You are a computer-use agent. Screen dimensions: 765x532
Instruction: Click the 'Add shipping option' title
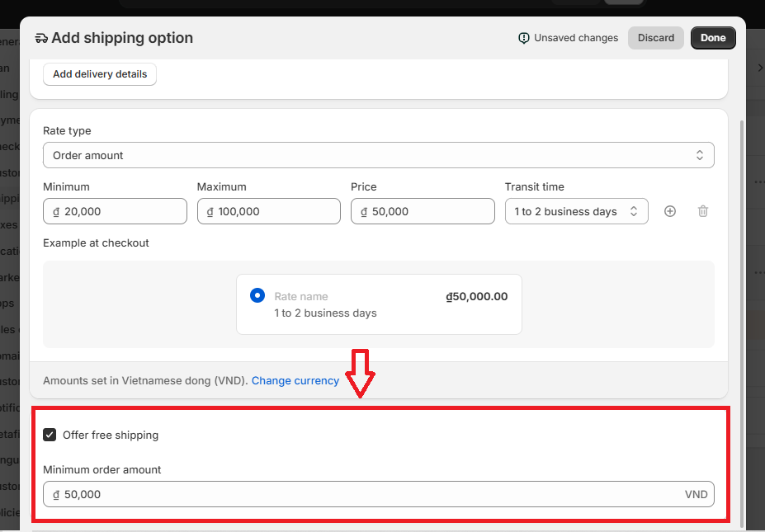pyautogui.click(x=122, y=38)
